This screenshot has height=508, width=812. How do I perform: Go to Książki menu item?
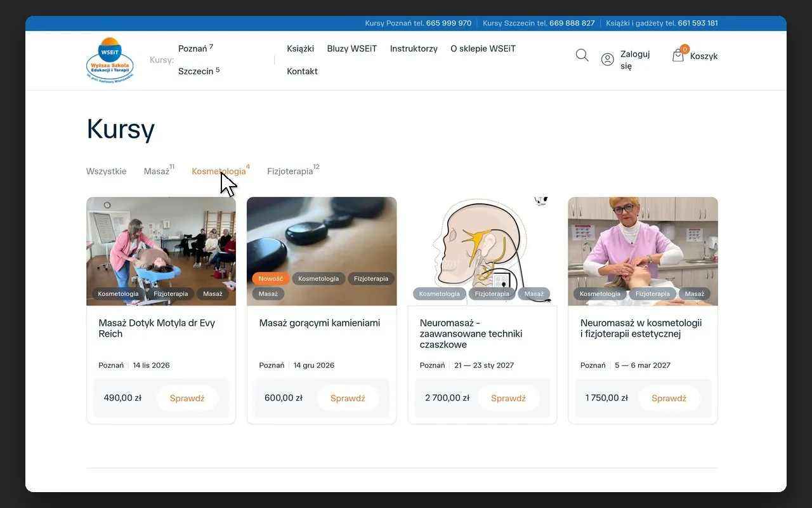pyautogui.click(x=300, y=48)
